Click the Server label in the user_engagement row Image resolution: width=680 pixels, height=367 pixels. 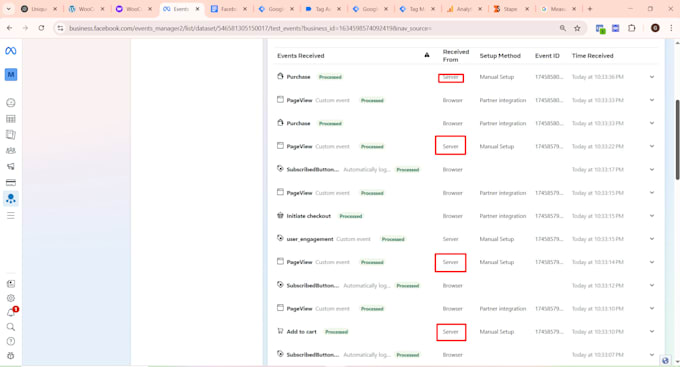[x=451, y=239]
